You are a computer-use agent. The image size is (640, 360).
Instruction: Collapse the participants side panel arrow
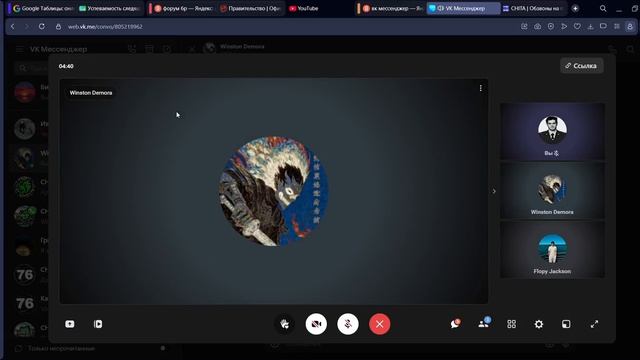coord(494,191)
